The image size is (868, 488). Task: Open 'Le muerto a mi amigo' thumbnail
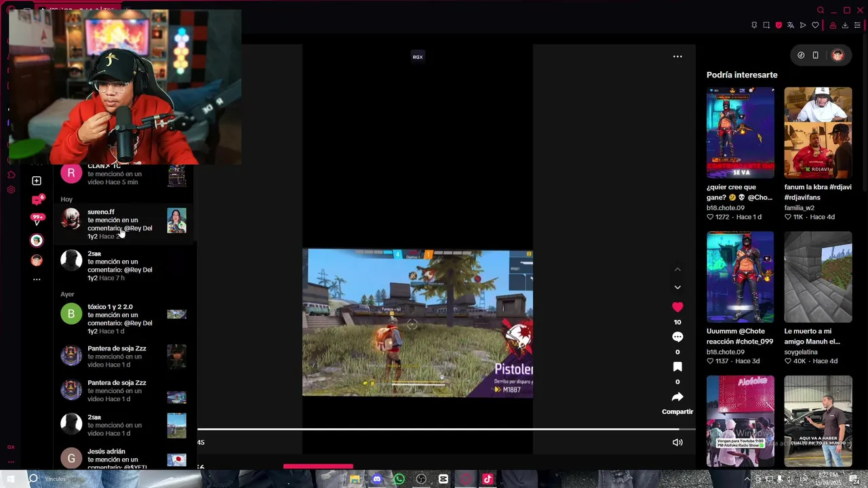(x=818, y=277)
